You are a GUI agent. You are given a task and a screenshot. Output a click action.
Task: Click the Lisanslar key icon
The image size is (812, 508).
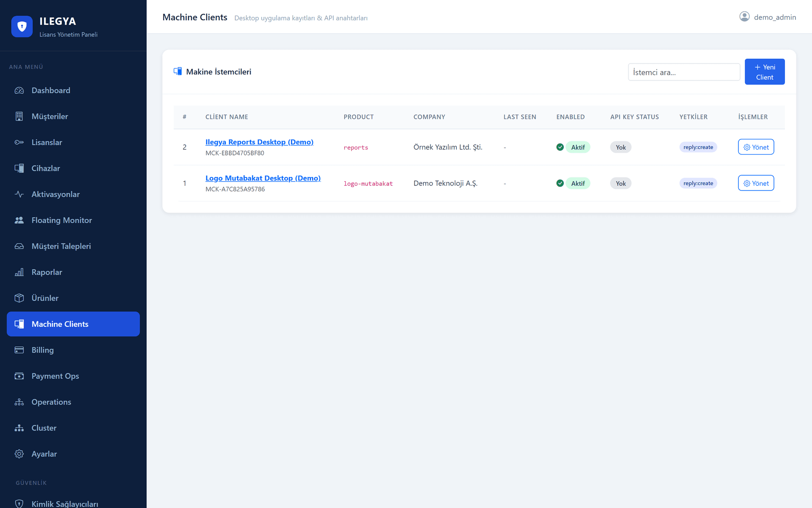[x=19, y=142]
